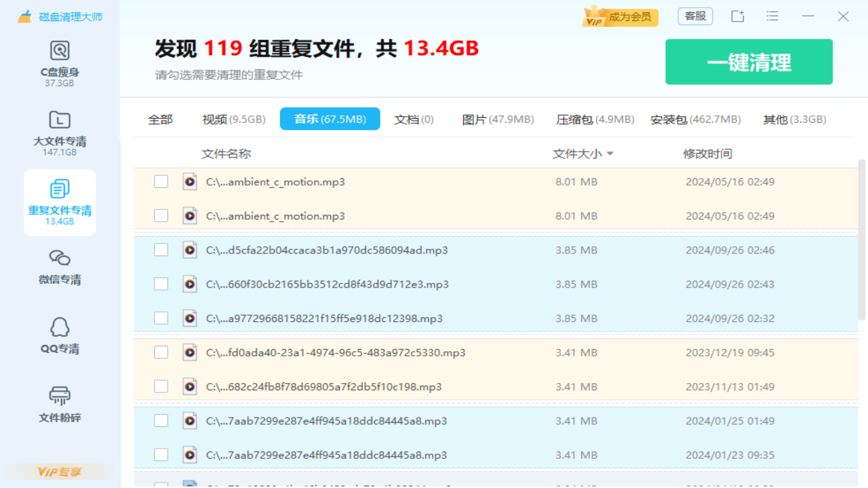Click the audio icon beside ambient_c_motion.mp3
This screenshot has height=488, width=868.
[189, 182]
